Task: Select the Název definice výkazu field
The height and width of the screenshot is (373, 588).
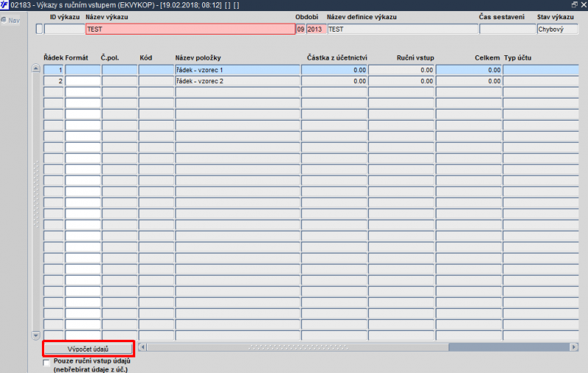Action: (x=403, y=29)
